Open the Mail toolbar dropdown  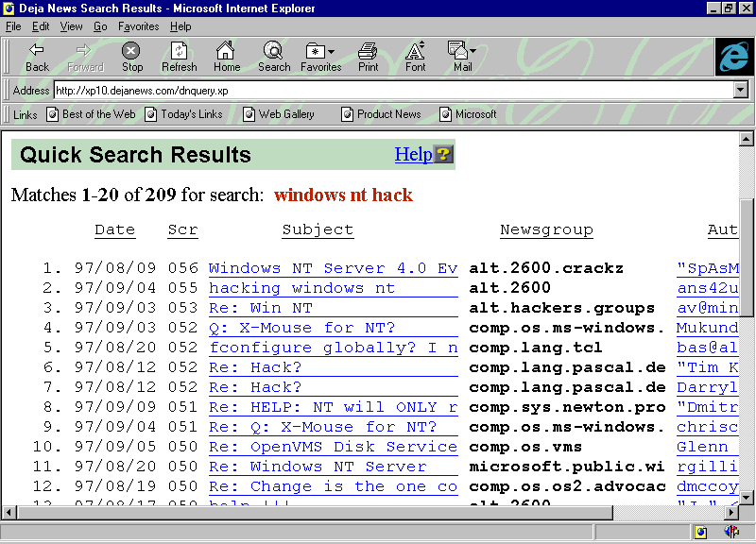pyautogui.click(x=462, y=57)
